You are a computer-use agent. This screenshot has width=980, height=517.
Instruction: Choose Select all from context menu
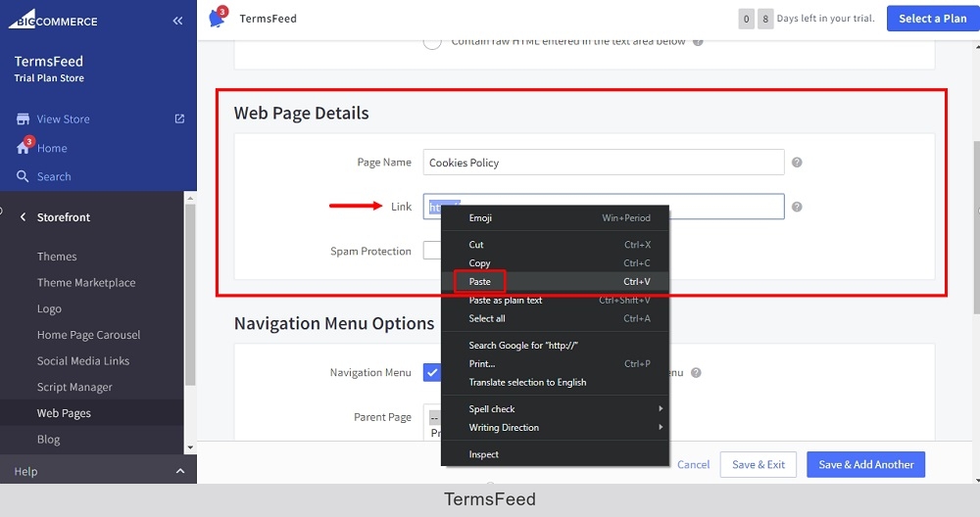[555, 318]
